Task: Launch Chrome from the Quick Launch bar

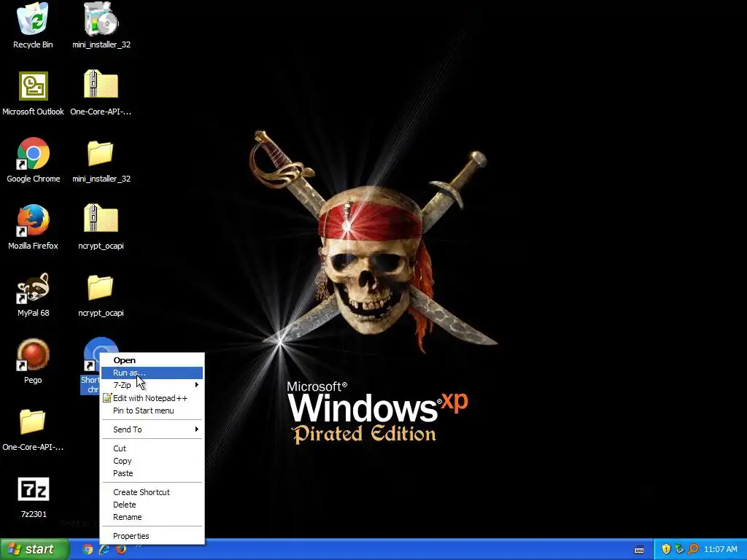Action: click(88, 549)
